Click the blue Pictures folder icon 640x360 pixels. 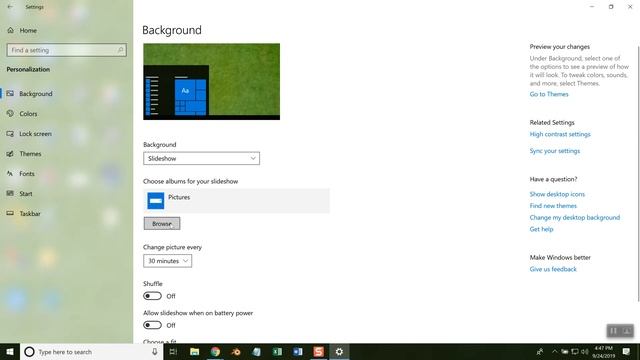point(156,201)
